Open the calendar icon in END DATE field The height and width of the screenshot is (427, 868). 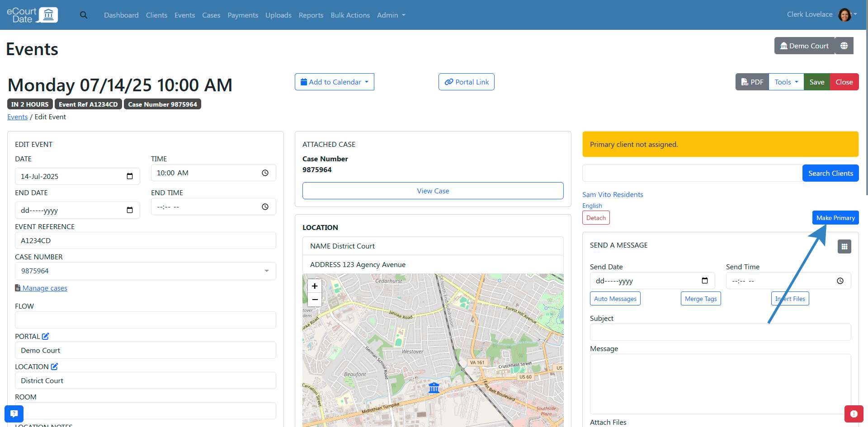point(130,210)
